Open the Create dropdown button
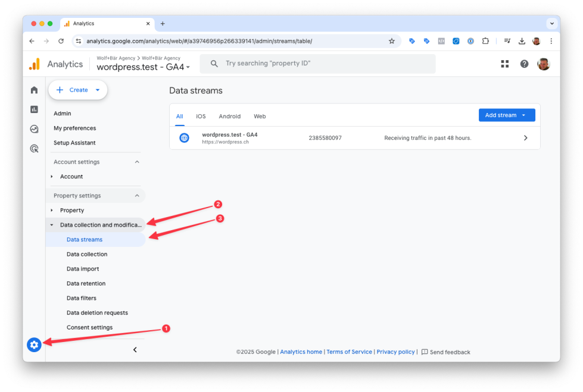The width and height of the screenshot is (583, 392). (77, 90)
